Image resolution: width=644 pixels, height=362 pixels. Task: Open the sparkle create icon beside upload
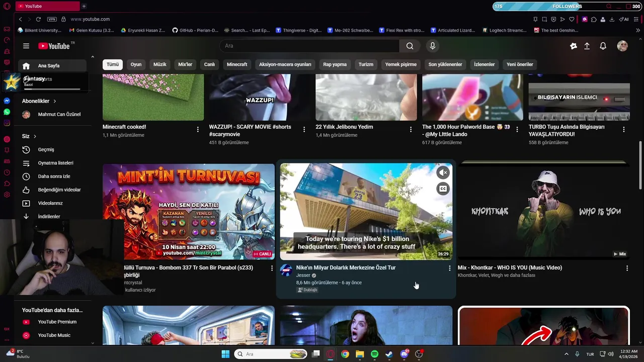click(x=573, y=46)
